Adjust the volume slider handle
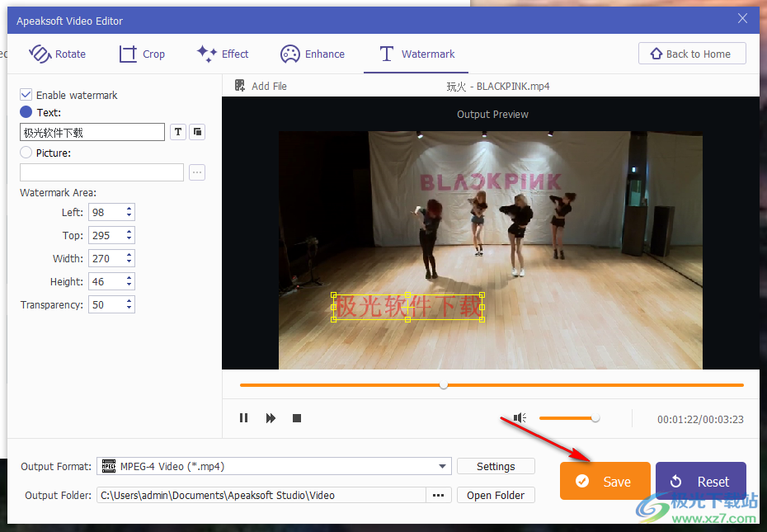This screenshot has height=532, width=767. (595, 418)
